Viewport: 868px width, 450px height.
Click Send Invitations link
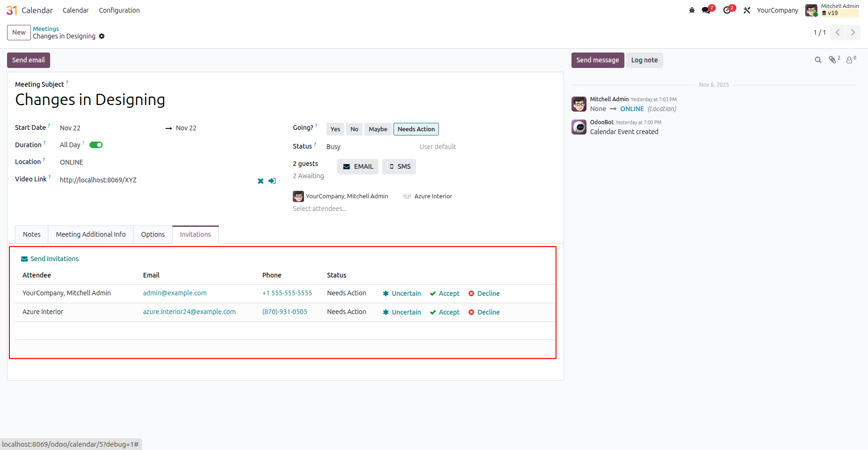click(50, 259)
